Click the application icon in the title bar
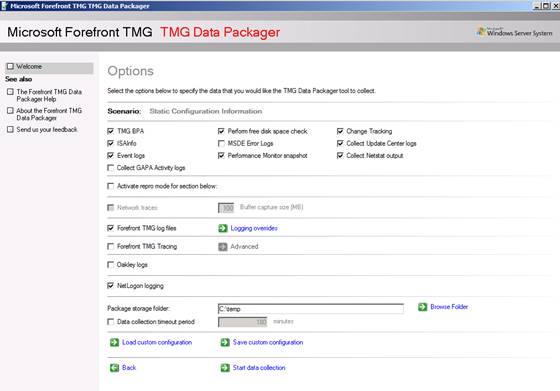 click(4, 6)
